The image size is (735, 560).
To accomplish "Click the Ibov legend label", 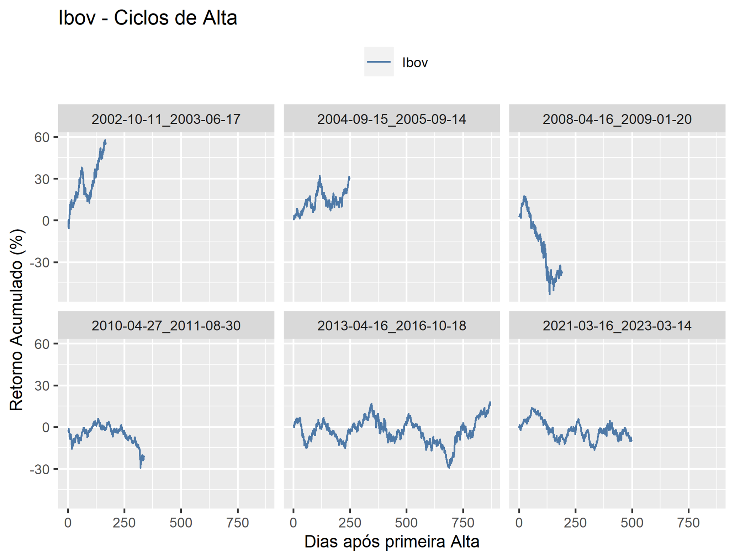I will click(x=415, y=63).
